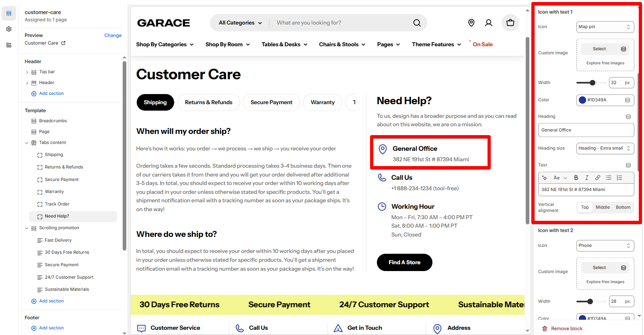Open All Categories search dropdown
The image size is (644, 335).
[240, 23]
